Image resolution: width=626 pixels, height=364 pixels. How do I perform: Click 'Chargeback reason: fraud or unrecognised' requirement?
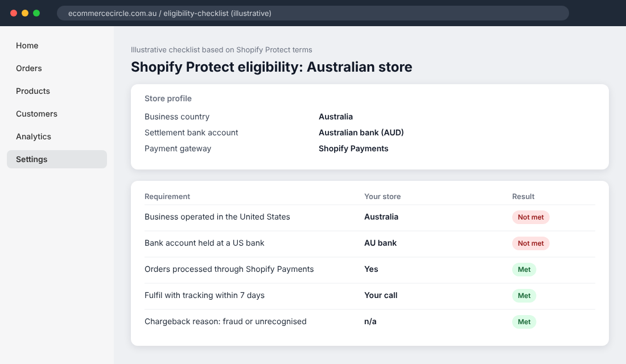(x=225, y=321)
